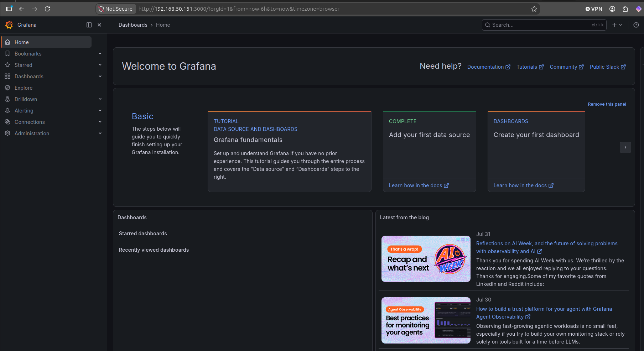
Task: Click the Dashboards breadcrumb link
Action: coord(133,25)
